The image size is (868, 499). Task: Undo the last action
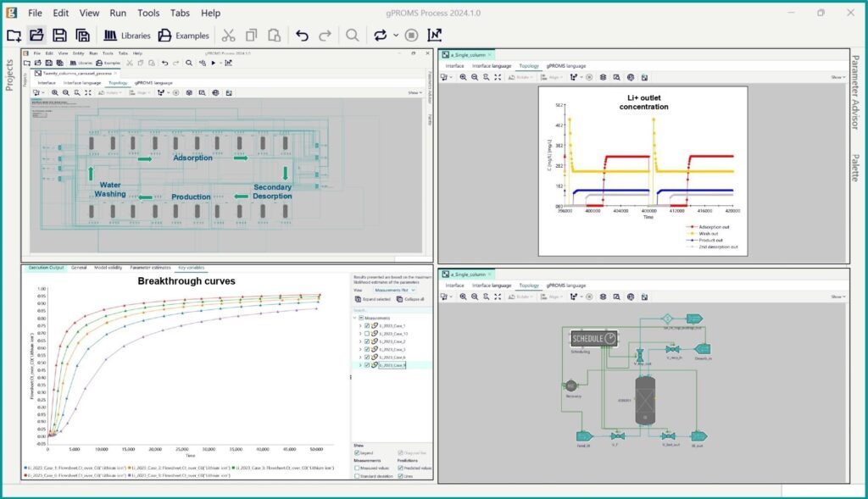(302, 35)
